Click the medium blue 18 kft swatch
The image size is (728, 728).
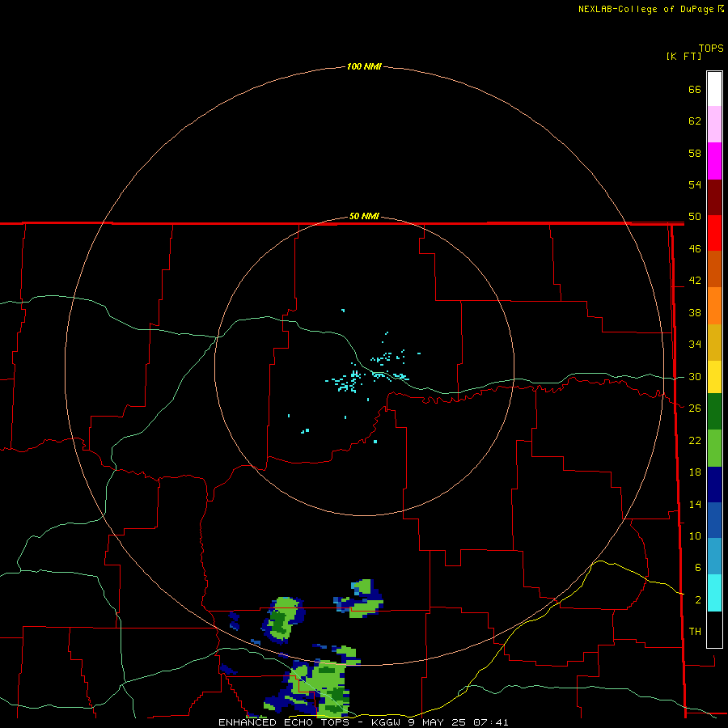click(714, 520)
